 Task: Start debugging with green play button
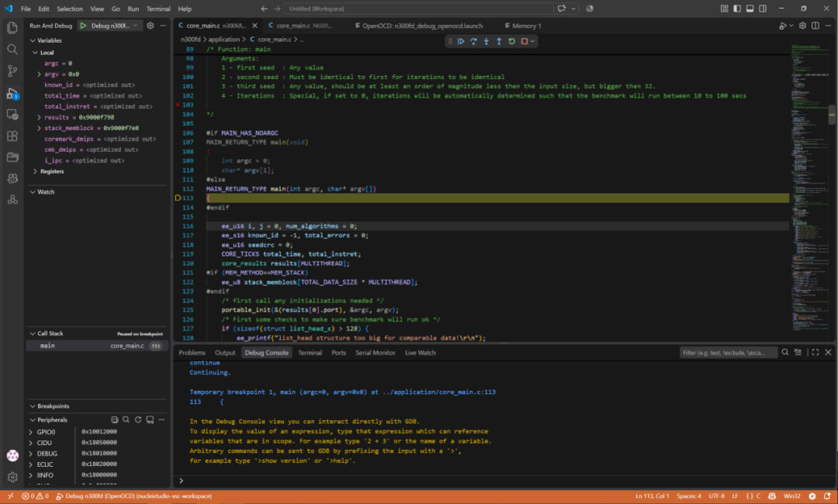[83, 26]
